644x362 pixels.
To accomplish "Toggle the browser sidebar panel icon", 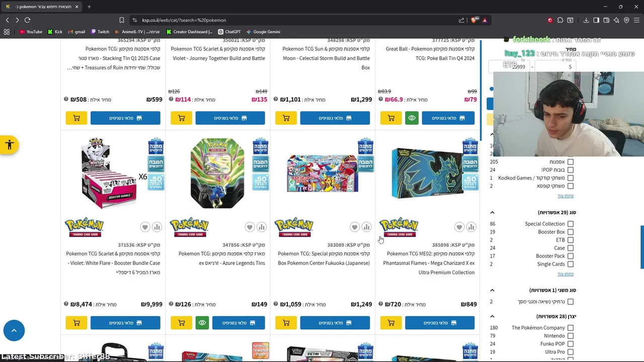I will point(596,20).
